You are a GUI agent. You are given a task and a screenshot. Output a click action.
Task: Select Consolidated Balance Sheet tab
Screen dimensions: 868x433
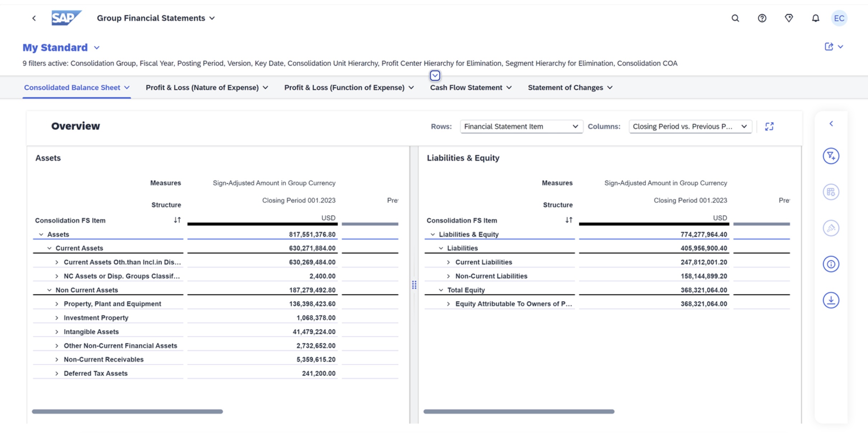72,88
